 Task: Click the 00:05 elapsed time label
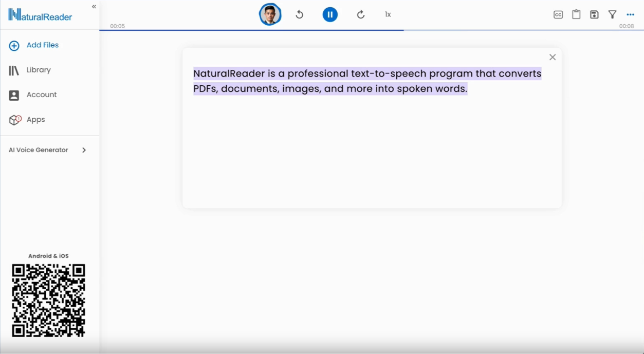coord(117,26)
